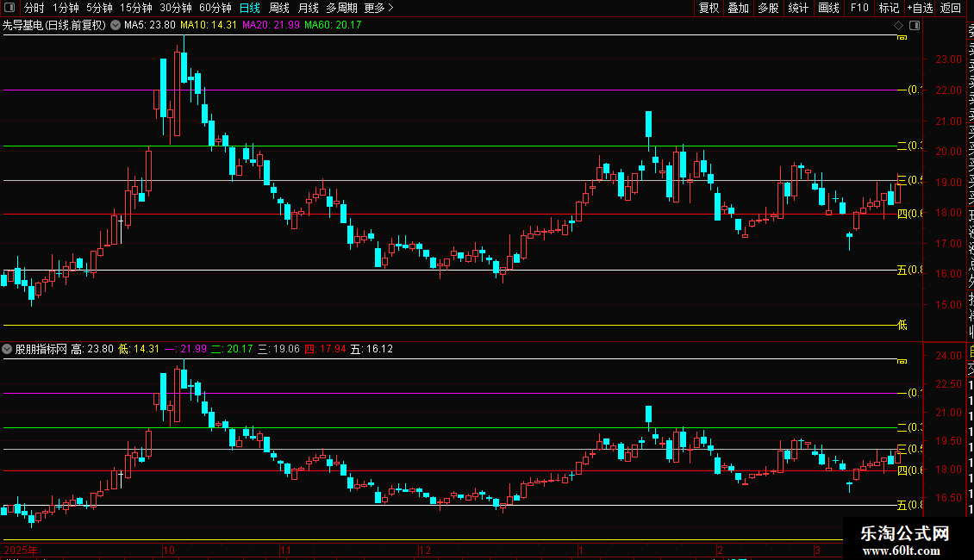
Task: Click the 返回 back button
Action: coord(951,8)
